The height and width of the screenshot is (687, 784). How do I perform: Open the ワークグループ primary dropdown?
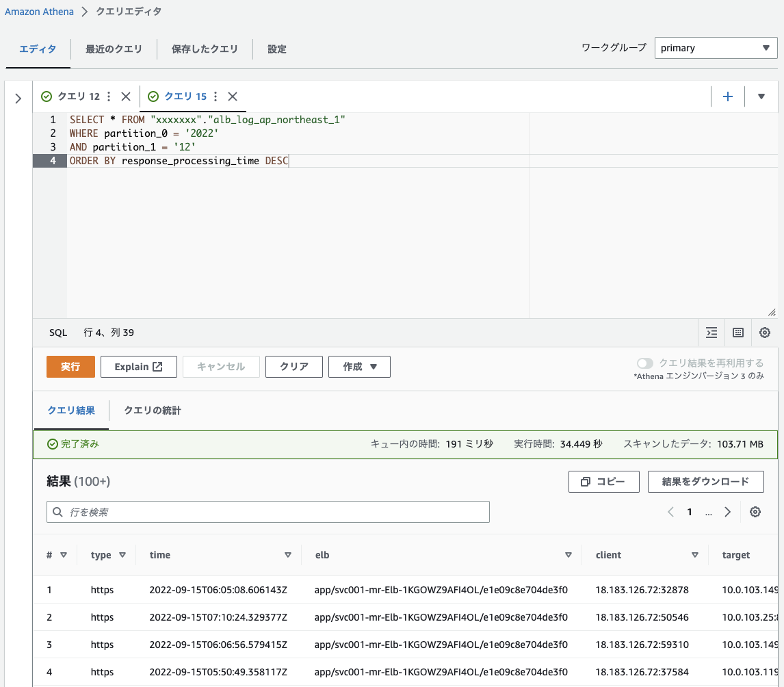[716, 48]
